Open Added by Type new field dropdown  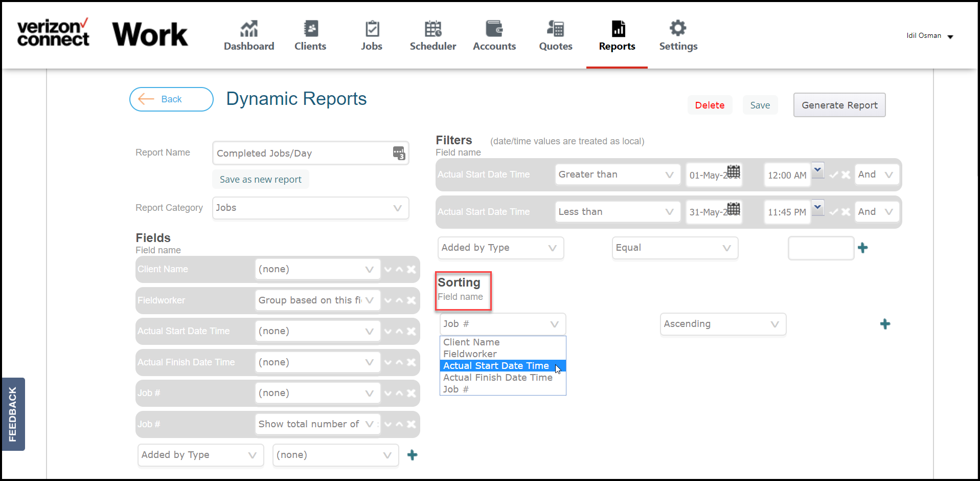coord(200,455)
